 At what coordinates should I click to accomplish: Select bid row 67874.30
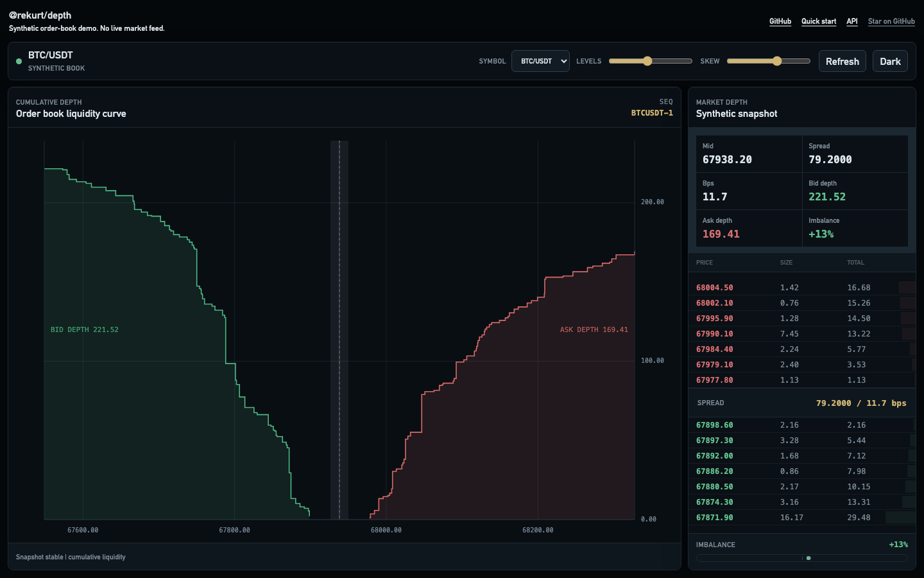802,502
